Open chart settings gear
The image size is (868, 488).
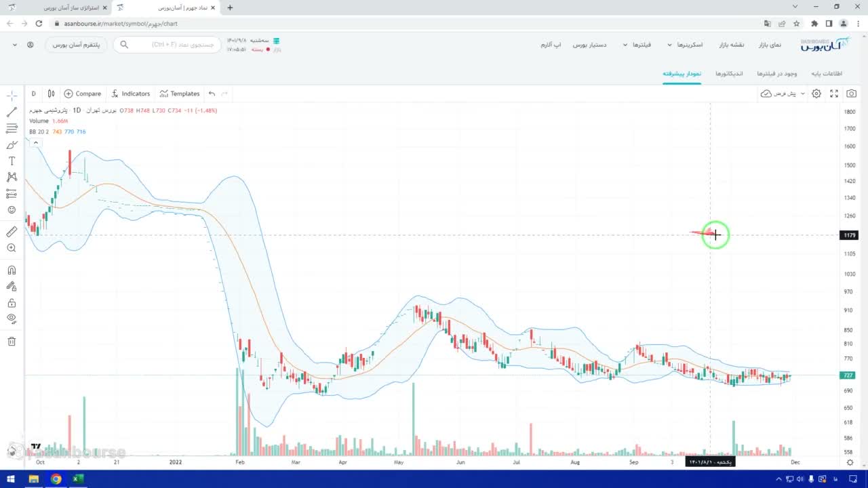816,94
